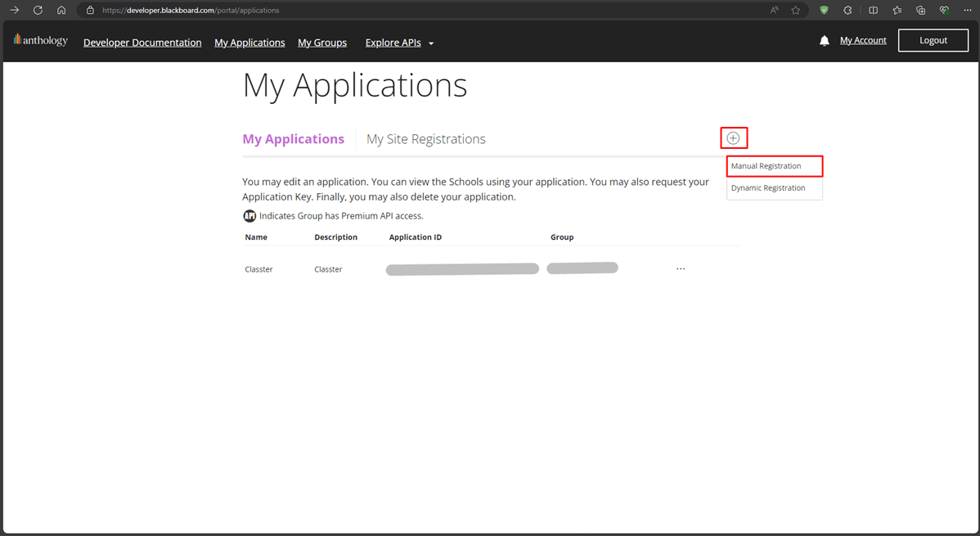Open My Groups in the navbar
The image size is (980, 536).
321,43
